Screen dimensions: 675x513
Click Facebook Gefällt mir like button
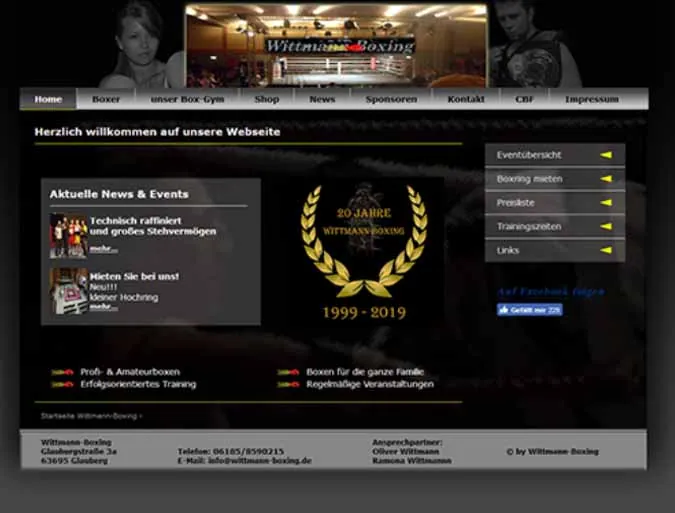tap(529, 309)
